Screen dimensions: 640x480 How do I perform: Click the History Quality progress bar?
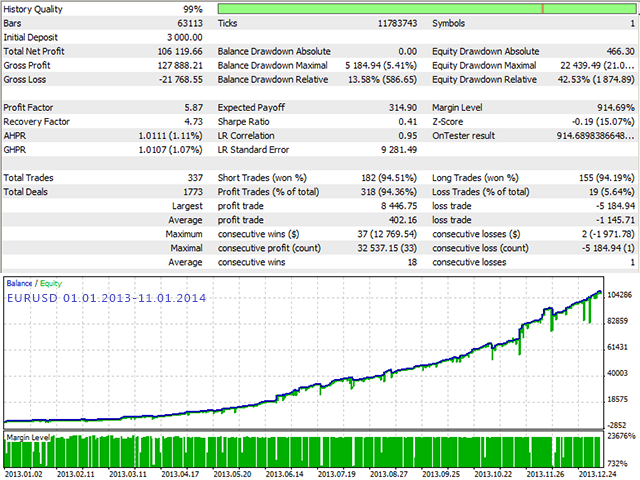pos(424,8)
